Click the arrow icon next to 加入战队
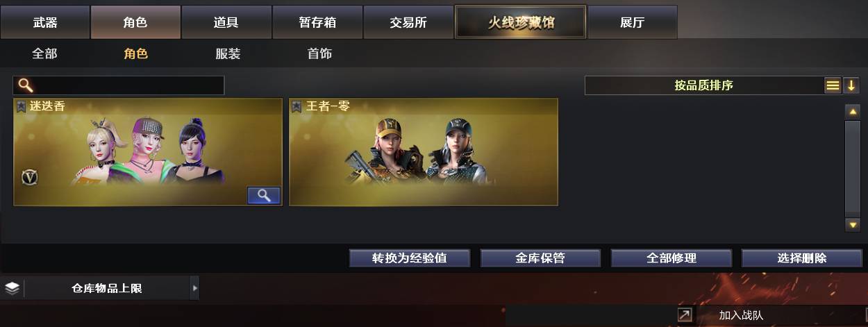 pos(685,315)
